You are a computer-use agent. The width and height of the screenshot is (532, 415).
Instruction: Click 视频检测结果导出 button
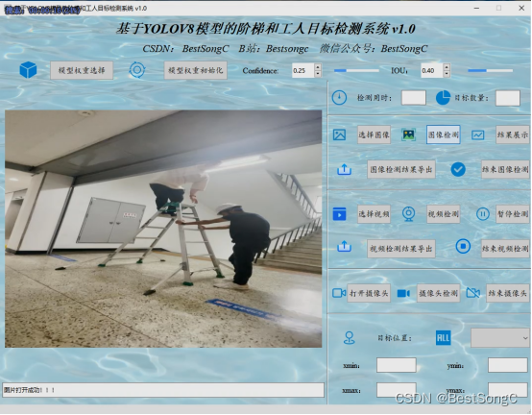tap(401, 249)
